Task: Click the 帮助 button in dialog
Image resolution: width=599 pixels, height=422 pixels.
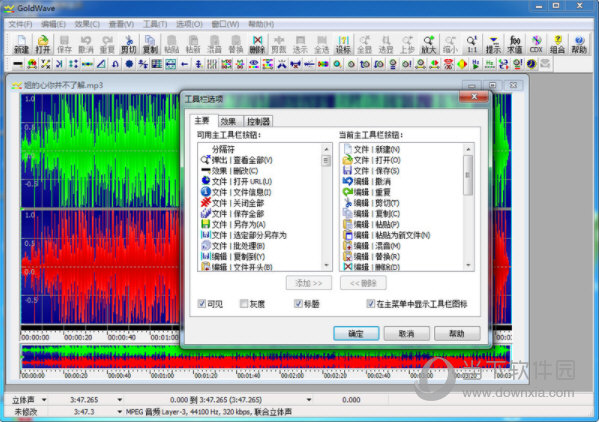Action: coord(457,333)
